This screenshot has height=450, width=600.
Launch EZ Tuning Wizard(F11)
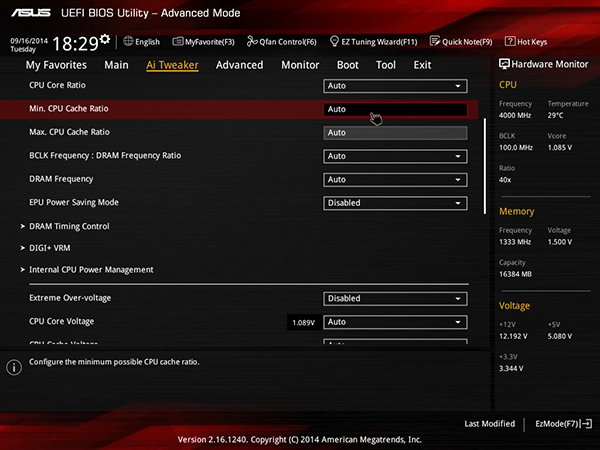click(x=373, y=42)
